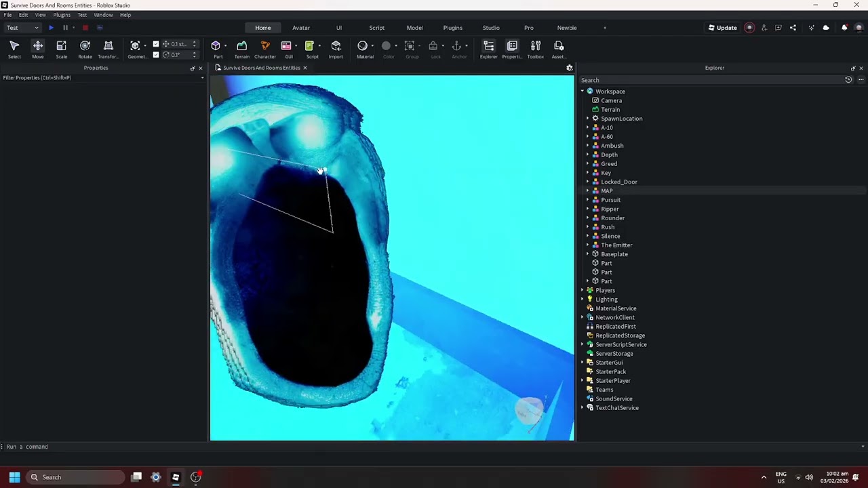
Task: Open the Plugins menu in menu bar
Action: click(x=62, y=15)
